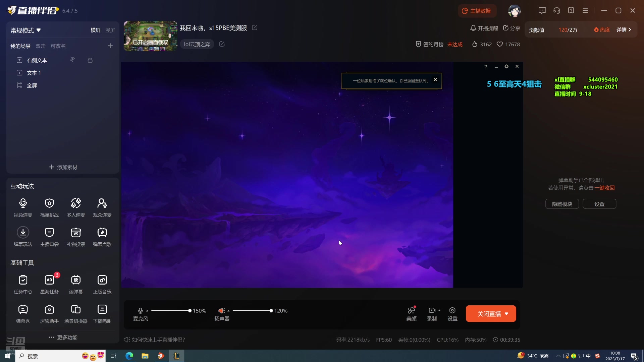644x362 pixels.
Task: Open 视频连麦 video co-streaming tool
Action: (x=23, y=208)
